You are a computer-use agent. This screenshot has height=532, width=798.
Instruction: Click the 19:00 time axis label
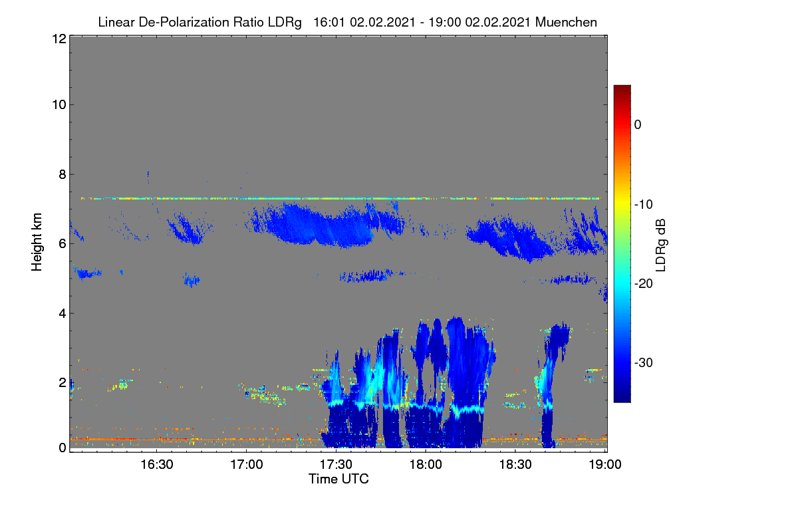tap(604, 465)
